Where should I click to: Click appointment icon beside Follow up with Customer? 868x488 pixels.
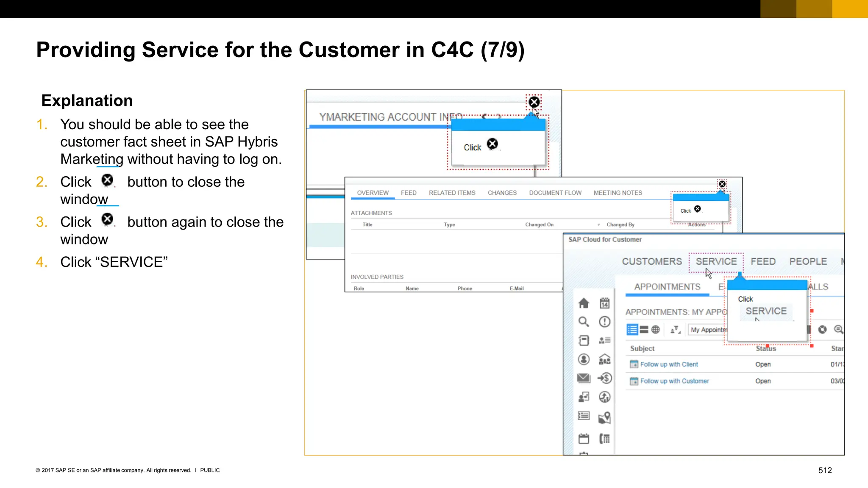(x=634, y=381)
